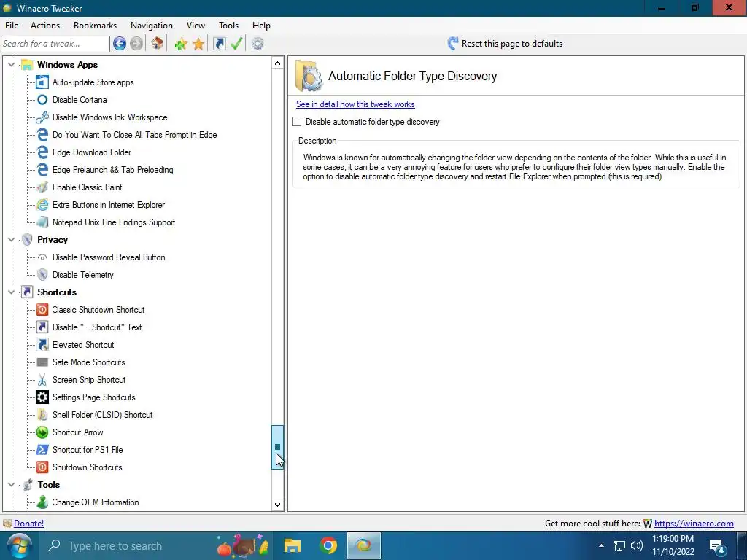Click the volume speaker tray icon
This screenshot has height=560, width=747.
coord(636,545)
